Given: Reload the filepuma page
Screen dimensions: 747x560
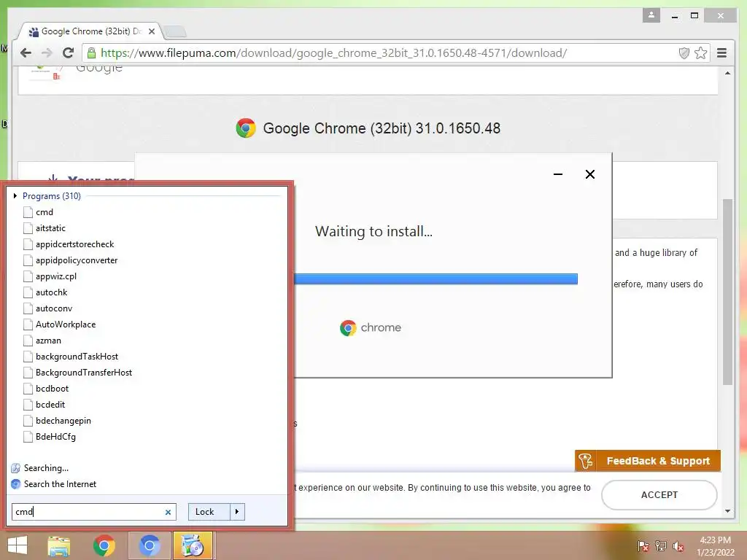Looking at the screenshot, I should [68, 52].
